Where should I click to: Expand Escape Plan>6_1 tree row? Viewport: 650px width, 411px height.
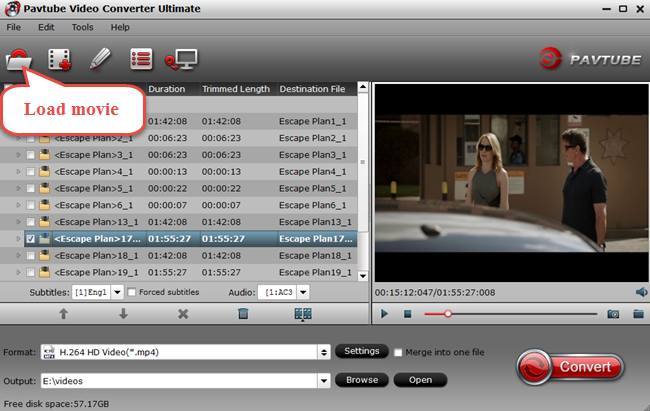click(18, 205)
